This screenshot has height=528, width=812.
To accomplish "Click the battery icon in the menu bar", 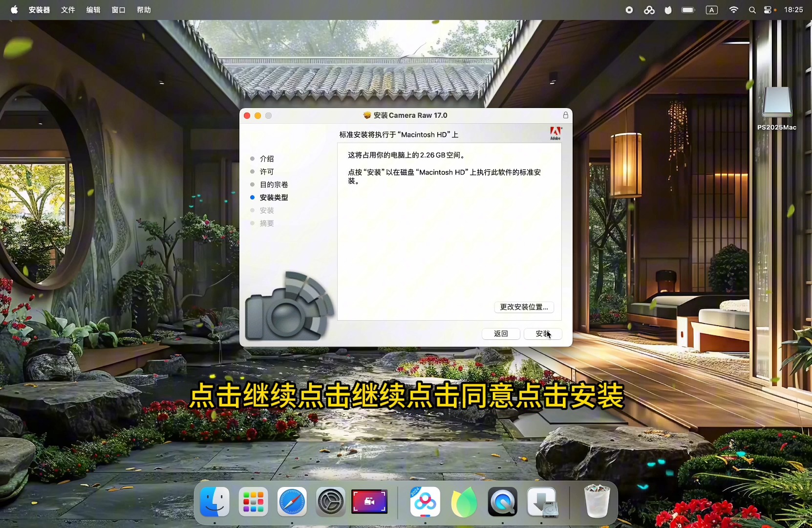I will (688, 10).
